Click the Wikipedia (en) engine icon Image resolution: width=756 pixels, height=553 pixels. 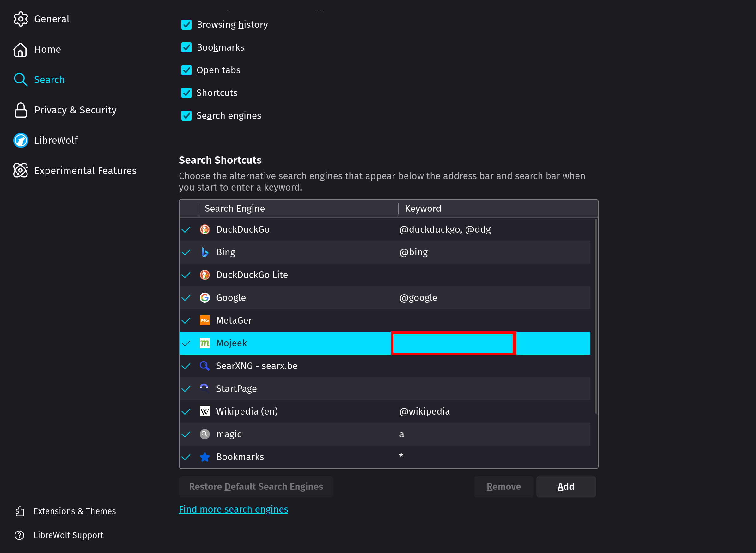pyautogui.click(x=204, y=411)
